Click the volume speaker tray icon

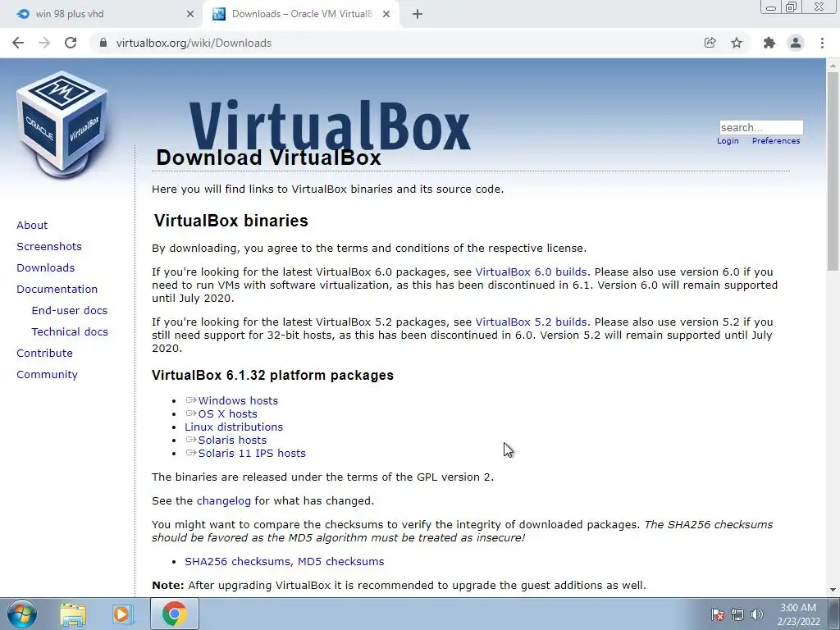(757, 614)
